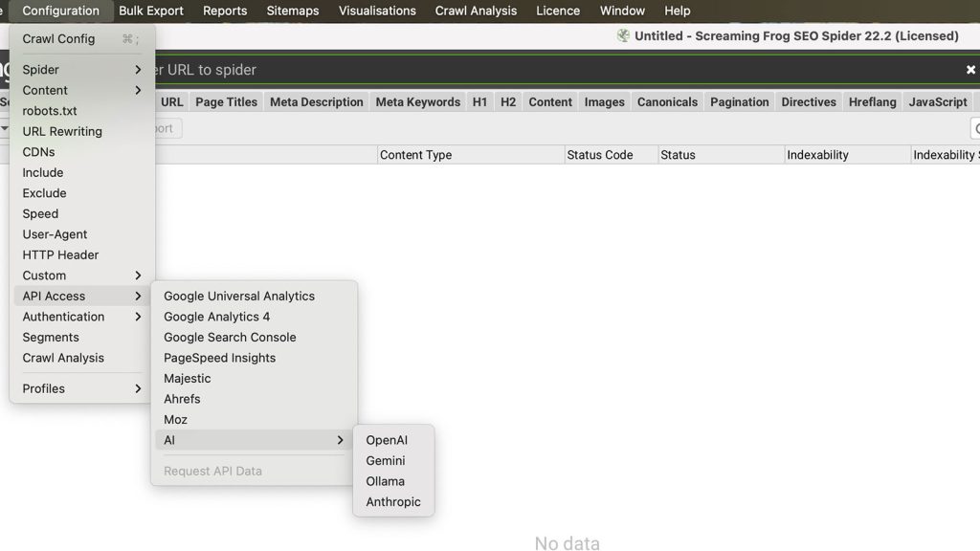Switch to the URL tab
This screenshot has height=551, width=980.
click(172, 101)
